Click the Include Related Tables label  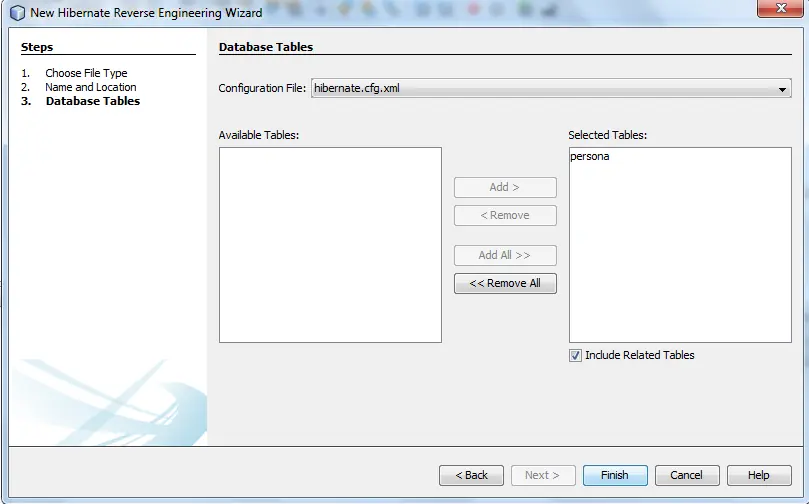[x=640, y=355]
